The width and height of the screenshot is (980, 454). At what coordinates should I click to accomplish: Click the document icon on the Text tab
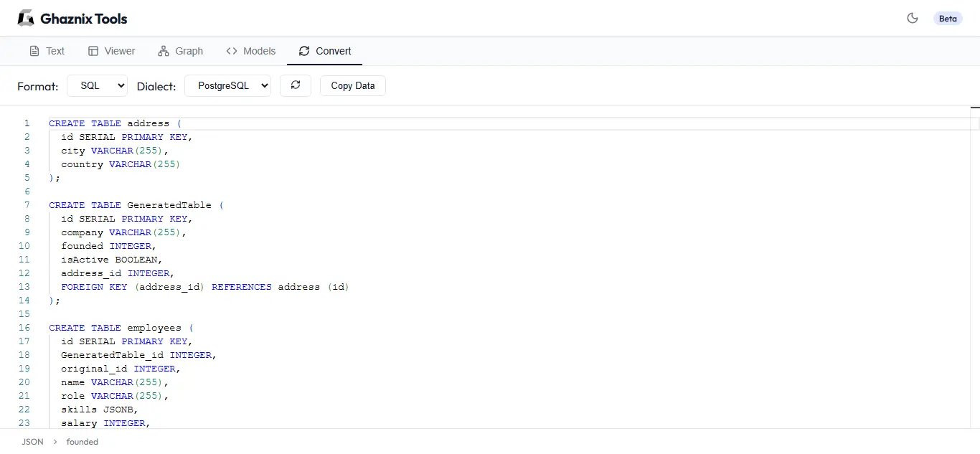tap(33, 51)
